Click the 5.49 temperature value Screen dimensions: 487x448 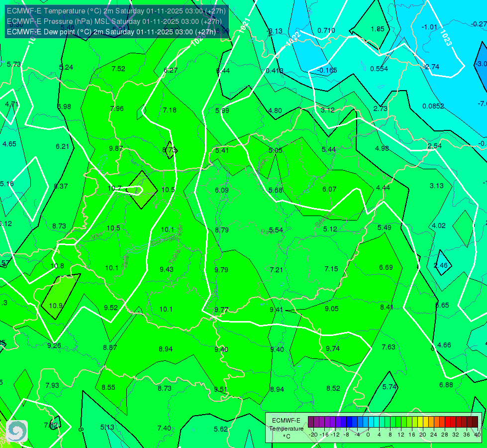(x=384, y=227)
